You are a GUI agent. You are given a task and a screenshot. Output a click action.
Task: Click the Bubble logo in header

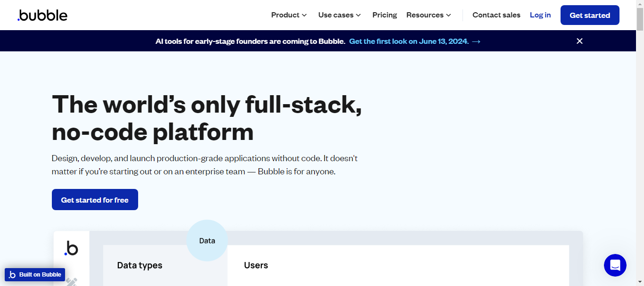(42, 15)
